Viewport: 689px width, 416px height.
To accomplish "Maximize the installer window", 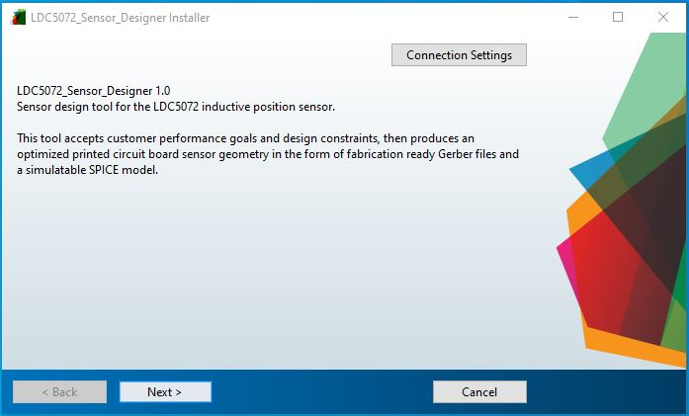I will pyautogui.click(x=618, y=18).
